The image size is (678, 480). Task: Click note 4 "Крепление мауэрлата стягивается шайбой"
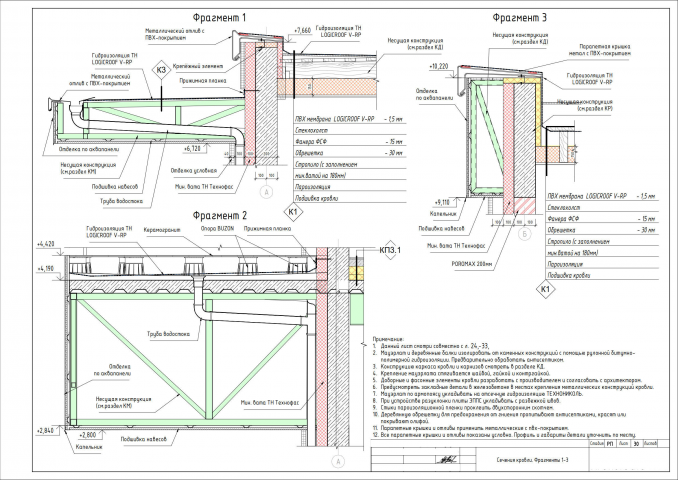[x=461, y=373]
